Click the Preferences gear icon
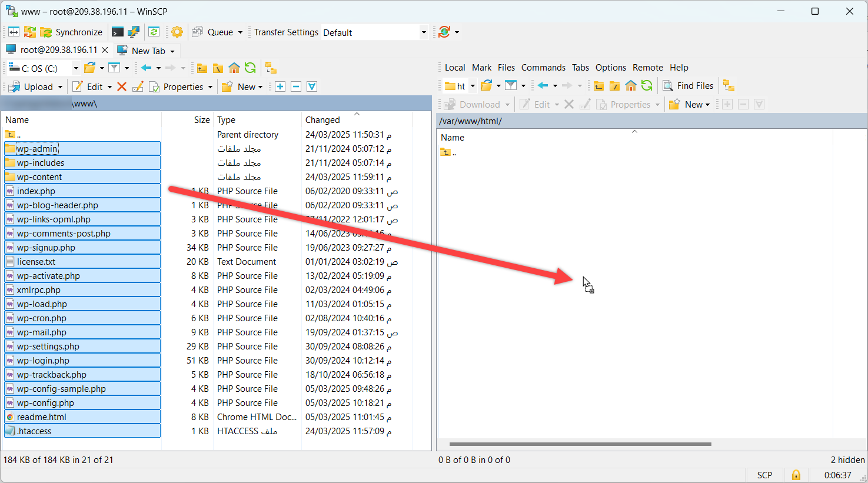The image size is (868, 483). click(x=177, y=32)
